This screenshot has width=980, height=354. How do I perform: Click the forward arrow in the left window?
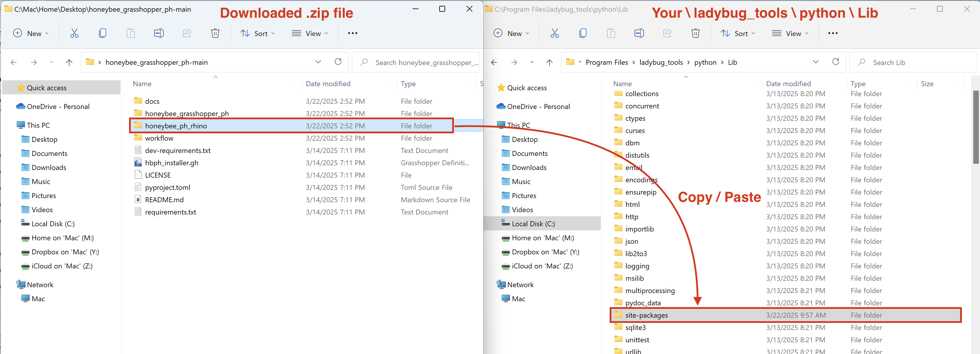(x=33, y=62)
